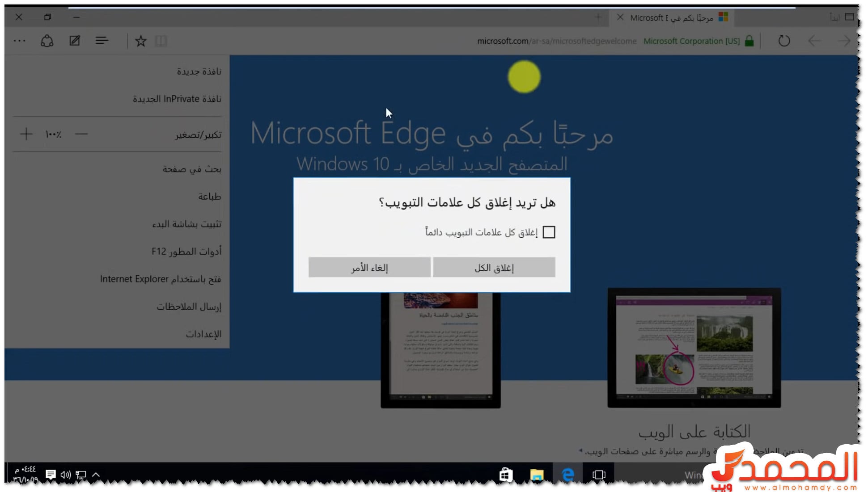This screenshot has height=492, width=868.
Task: Click the zoom in plus button
Action: click(x=26, y=134)
